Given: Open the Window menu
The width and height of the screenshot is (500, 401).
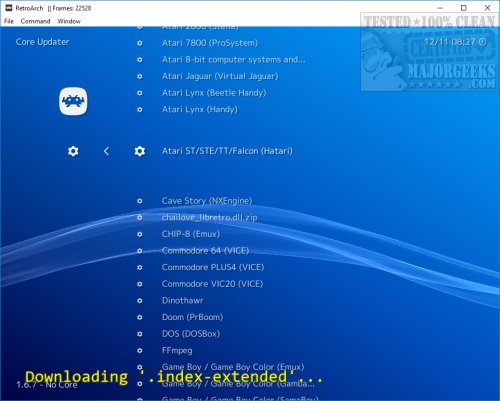Looking at the screenshot, I should [x=69, y=21].
